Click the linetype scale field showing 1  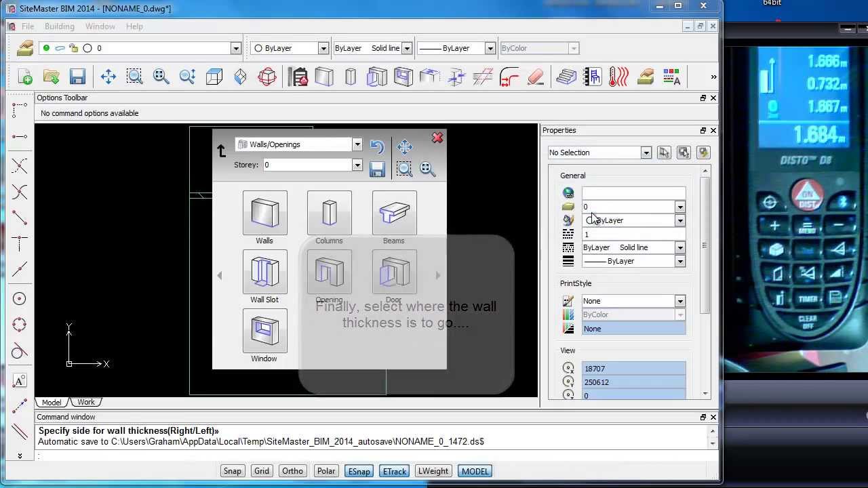[633, 234]
